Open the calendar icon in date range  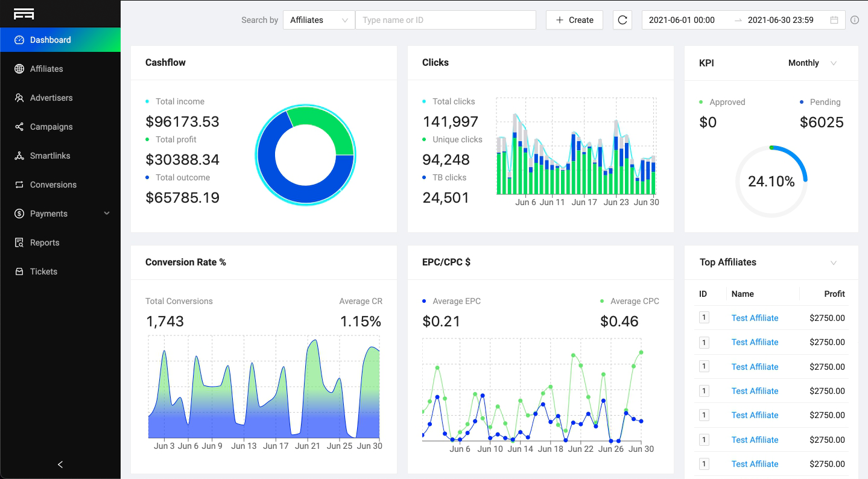[x=834, y=20]
